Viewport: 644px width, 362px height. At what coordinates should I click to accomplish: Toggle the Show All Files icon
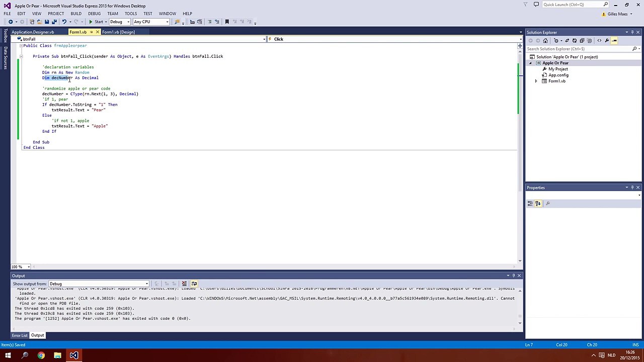[589, 41]
